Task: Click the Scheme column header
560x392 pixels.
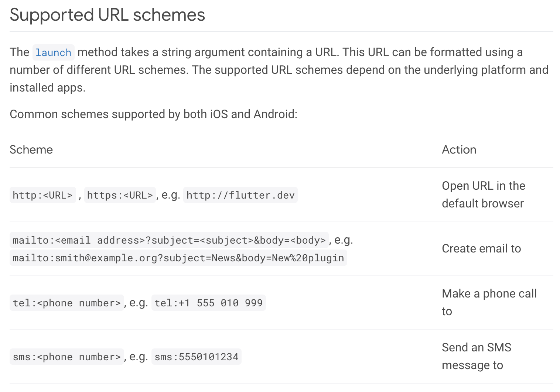Action: coord(31,149)
